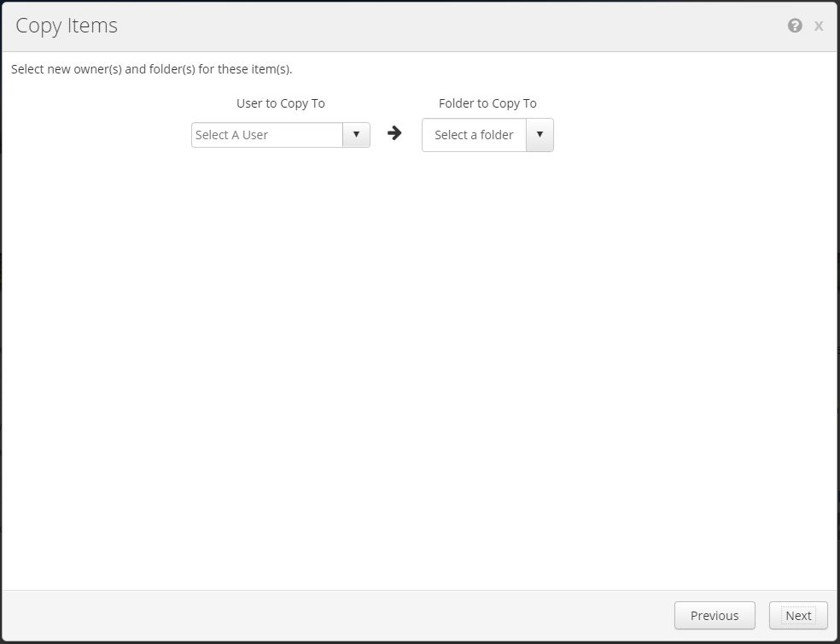Viewport: 840px width, 644px height.
Task: Click the right arrow icon between dropdowns
Action: 394,133
